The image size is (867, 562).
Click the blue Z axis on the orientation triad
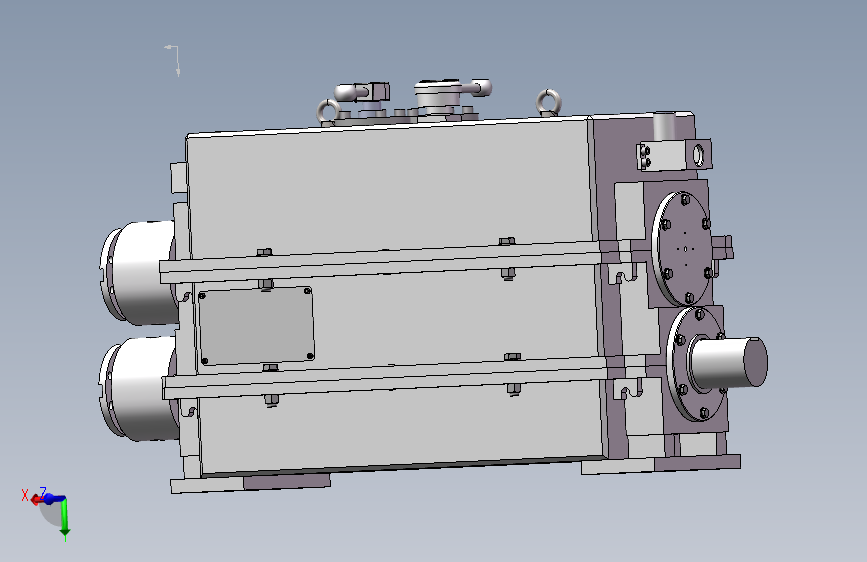click(54, 499)
